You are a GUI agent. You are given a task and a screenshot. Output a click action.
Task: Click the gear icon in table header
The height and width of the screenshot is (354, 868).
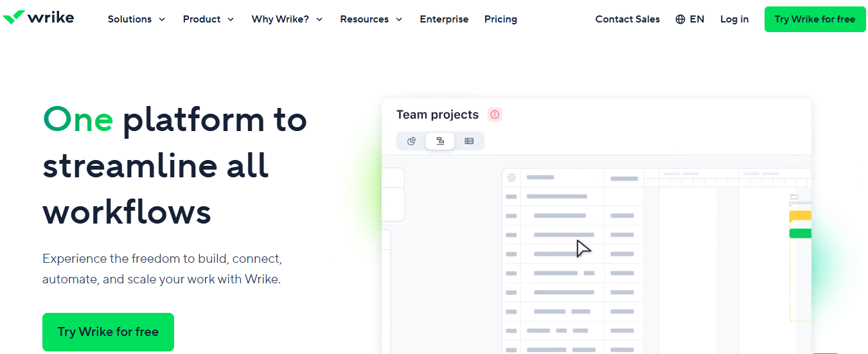pyautogui.click(x=511, y=178)
